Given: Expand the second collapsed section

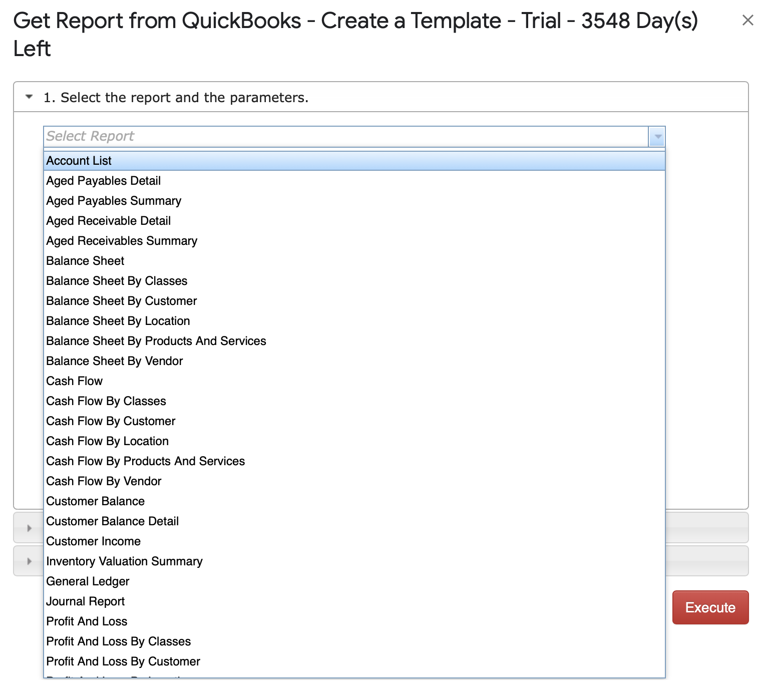Looking at the screenshot, I should (30, 528).
